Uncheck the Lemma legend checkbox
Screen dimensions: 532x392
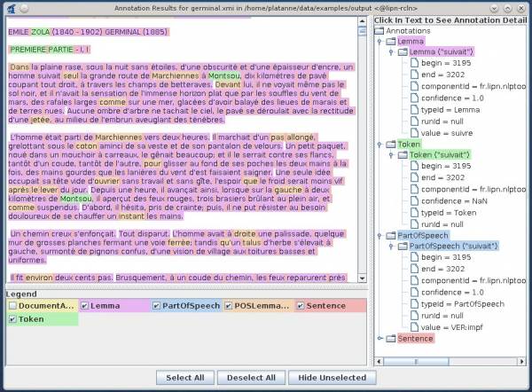tap(85, 306)
